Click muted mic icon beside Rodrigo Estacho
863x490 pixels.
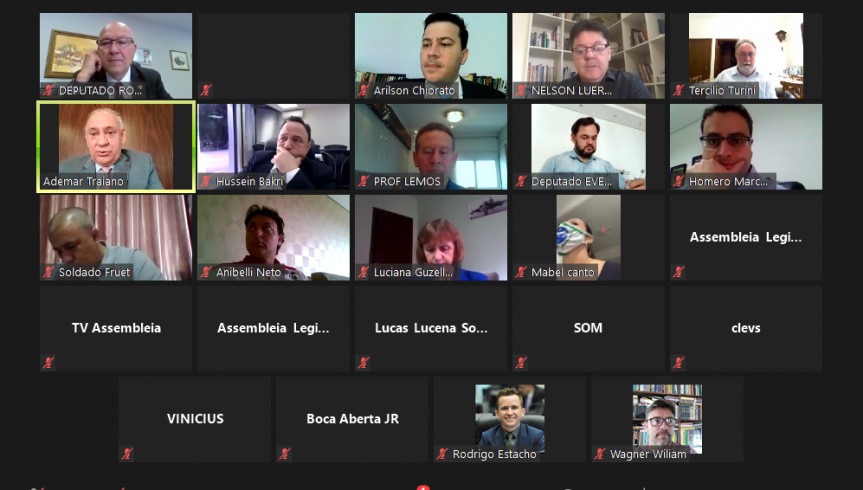click(x=442, y=454)
